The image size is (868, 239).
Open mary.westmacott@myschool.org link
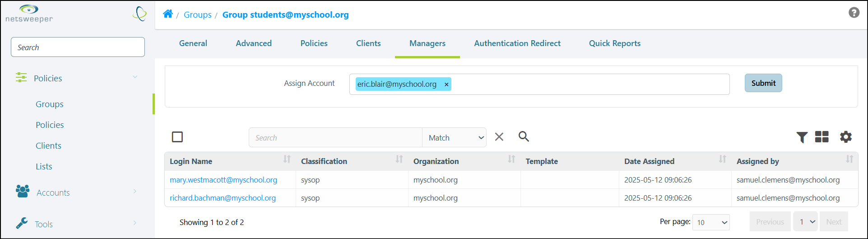coord(223,180)
